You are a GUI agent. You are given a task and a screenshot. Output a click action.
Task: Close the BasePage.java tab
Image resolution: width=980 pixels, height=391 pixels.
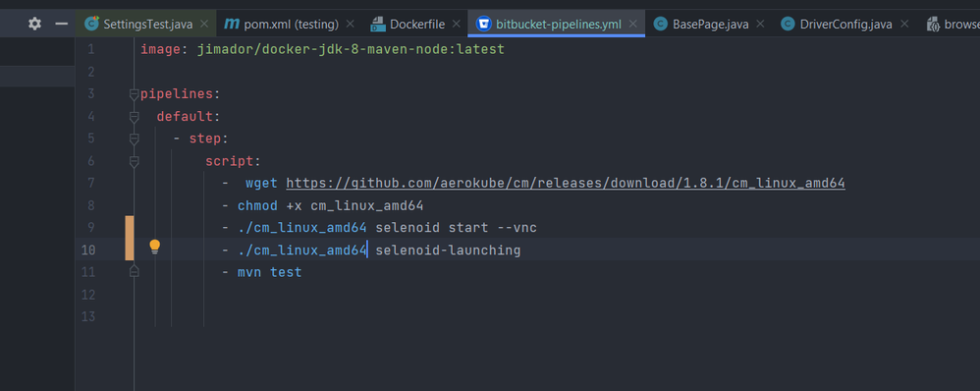pos(760,24)
